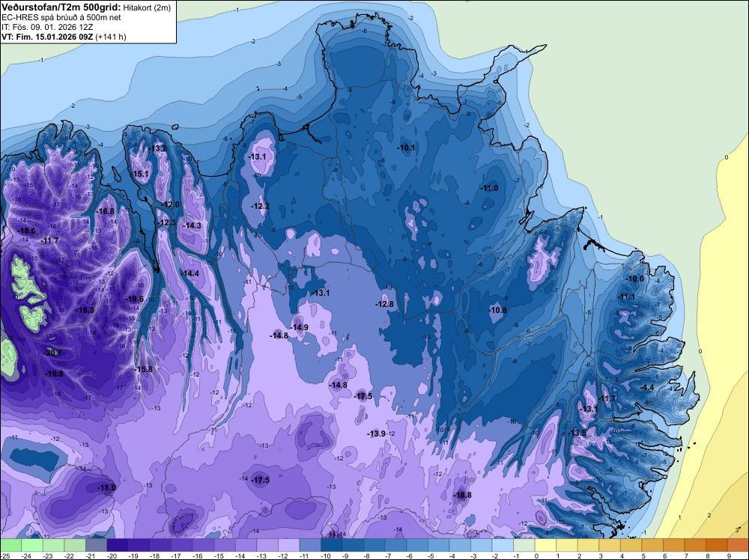Click the 5 orange legend swatch
Viewport: 749px width, 560px height.
click(652, 545)
